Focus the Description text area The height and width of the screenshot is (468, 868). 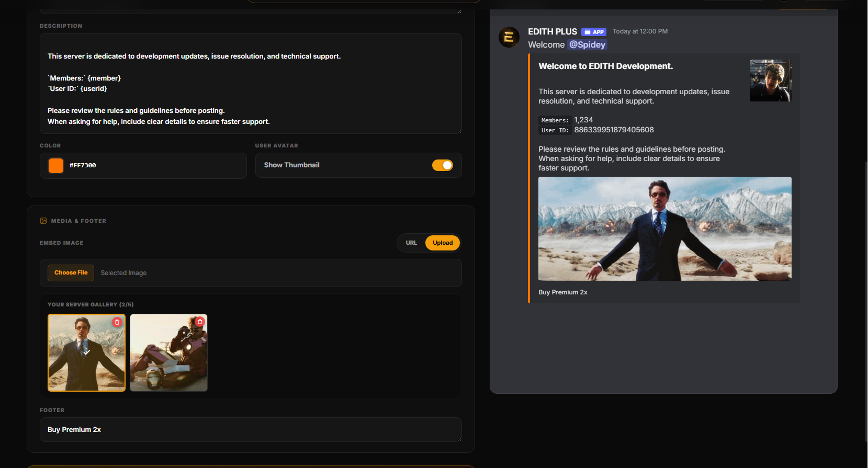coord(251,83)
